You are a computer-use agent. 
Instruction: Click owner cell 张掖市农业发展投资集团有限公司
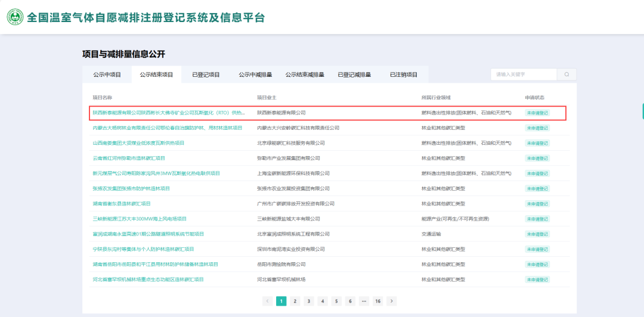pos(293,188)
